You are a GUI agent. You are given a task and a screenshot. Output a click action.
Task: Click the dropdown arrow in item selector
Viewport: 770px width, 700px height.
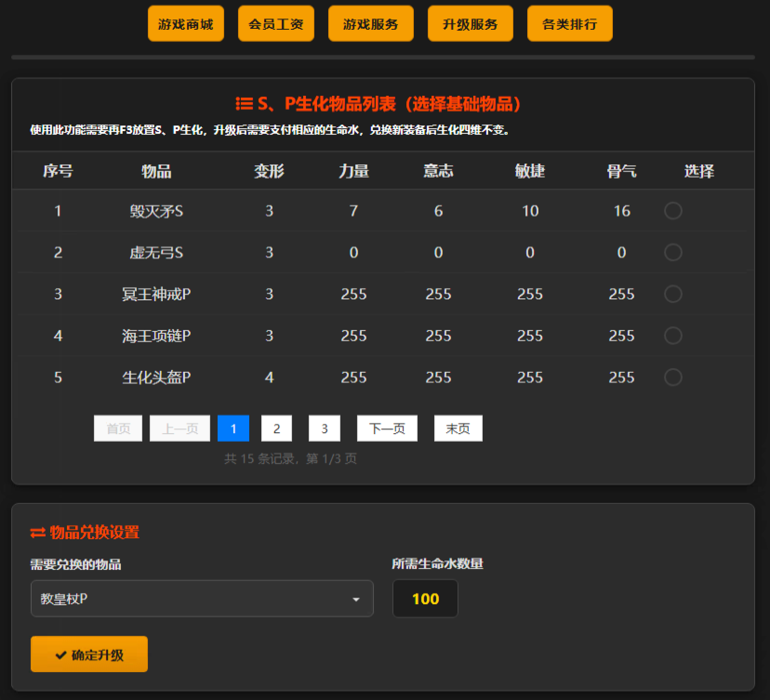tap(356, 599)
